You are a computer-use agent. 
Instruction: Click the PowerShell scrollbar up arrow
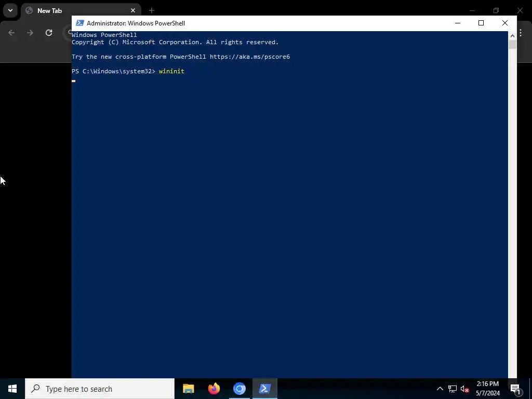[x=512, y=35]
